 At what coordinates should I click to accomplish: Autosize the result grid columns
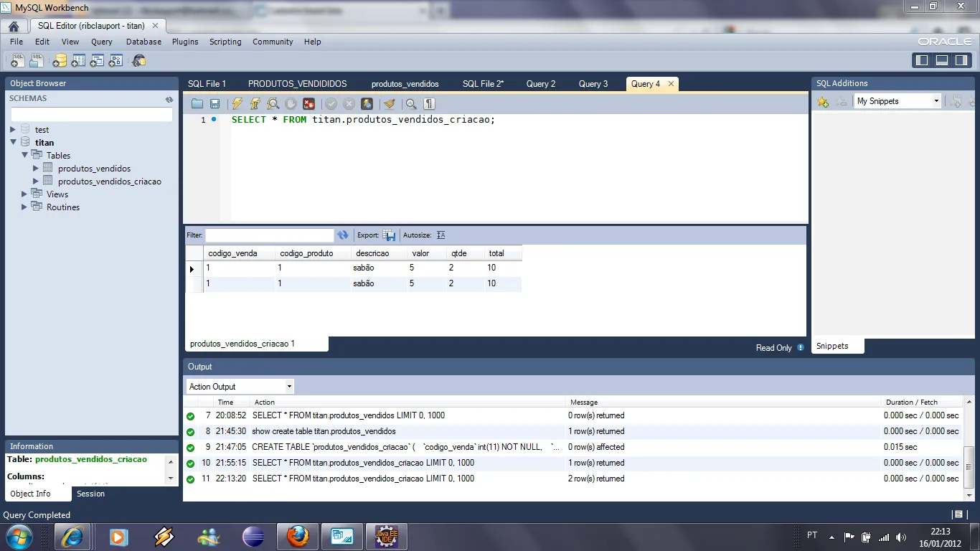[x=440, y=235]
